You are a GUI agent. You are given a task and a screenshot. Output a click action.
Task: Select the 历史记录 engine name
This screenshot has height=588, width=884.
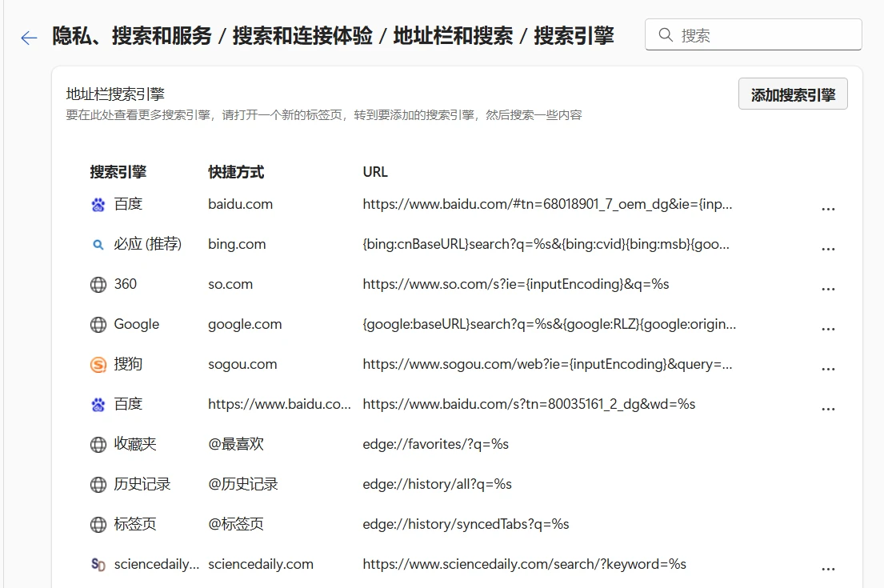[142, 484]
